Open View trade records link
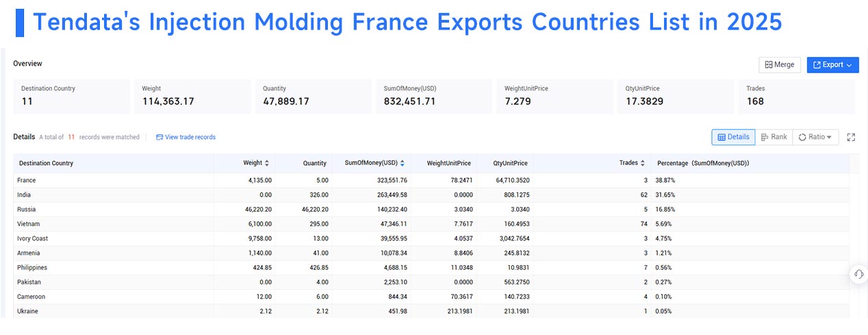The height and width of the screenshot is (335, 868). pyautogui.click(x=186, y=137)
